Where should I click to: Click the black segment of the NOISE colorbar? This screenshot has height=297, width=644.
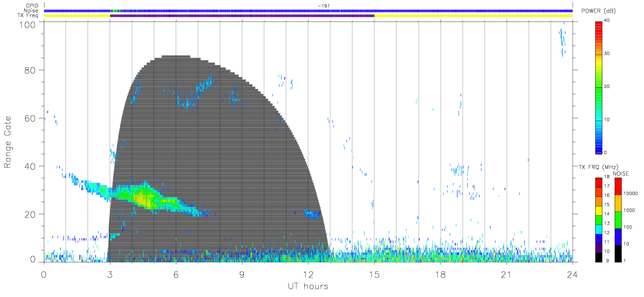(x=618, y=254)
